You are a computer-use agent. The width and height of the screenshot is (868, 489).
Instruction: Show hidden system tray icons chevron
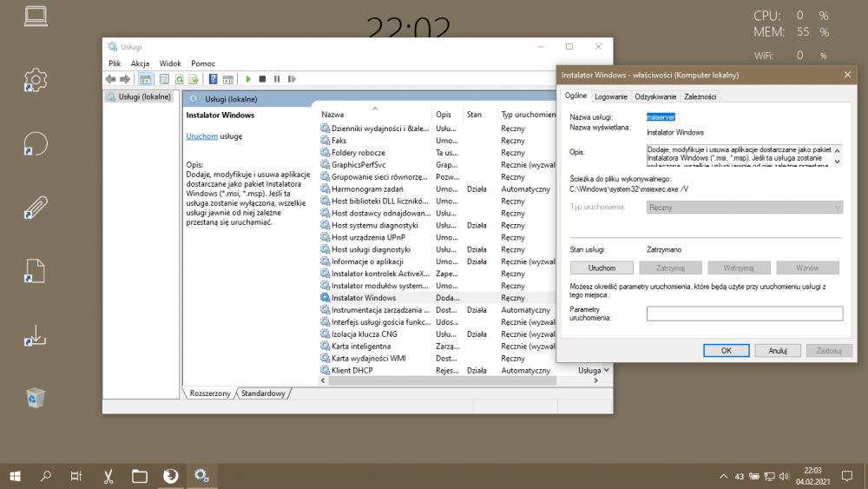724,476
